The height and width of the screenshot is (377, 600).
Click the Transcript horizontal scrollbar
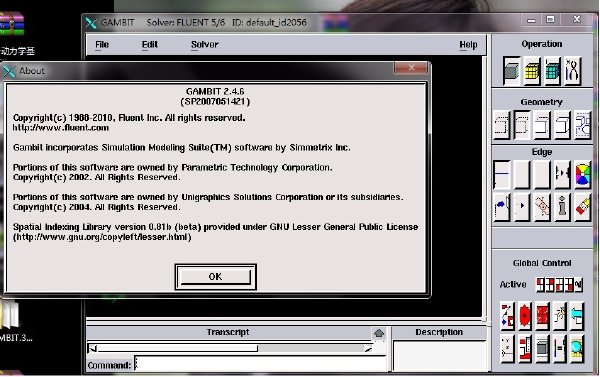coord(231,348)
